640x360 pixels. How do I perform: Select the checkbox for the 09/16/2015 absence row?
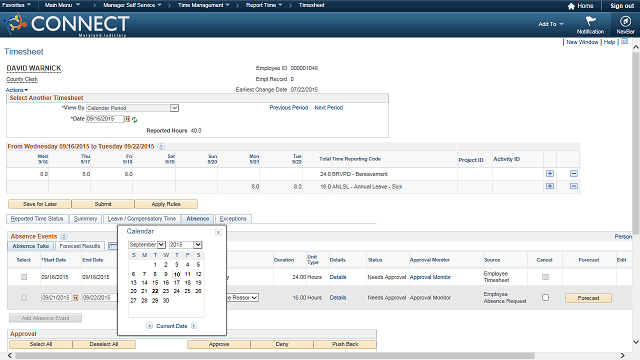24,277
